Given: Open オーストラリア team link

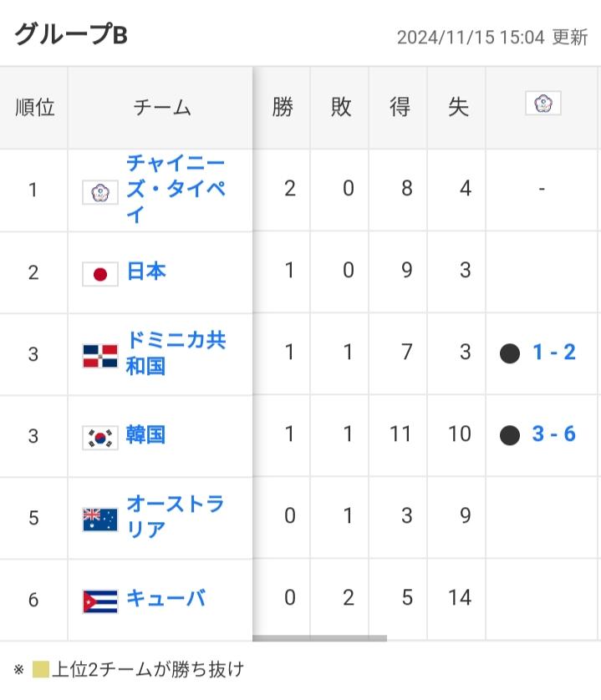Looking at the screenshot, I should 176,516.
